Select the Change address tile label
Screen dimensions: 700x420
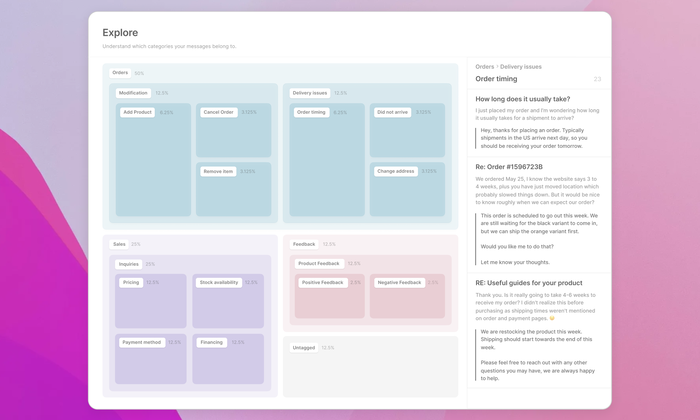click(x=396, y=171)
